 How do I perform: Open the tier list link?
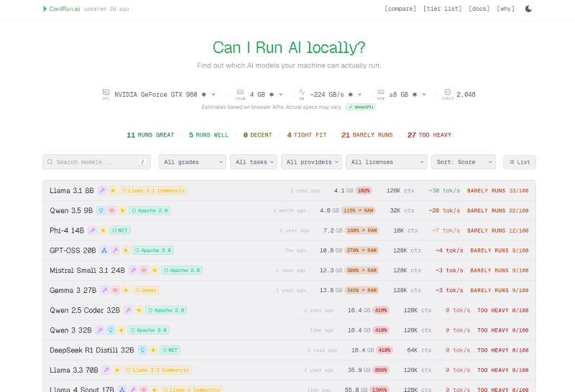coord(442,9)
